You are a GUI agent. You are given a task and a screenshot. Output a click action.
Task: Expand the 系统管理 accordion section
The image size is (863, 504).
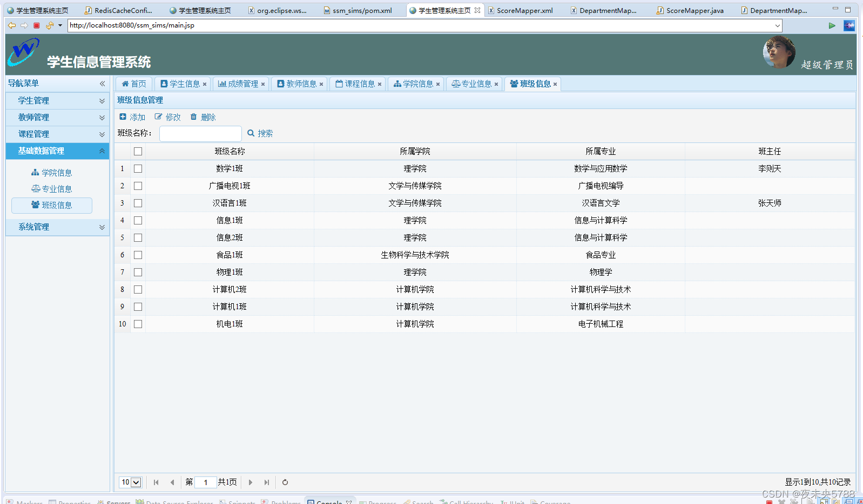[57, 227]
